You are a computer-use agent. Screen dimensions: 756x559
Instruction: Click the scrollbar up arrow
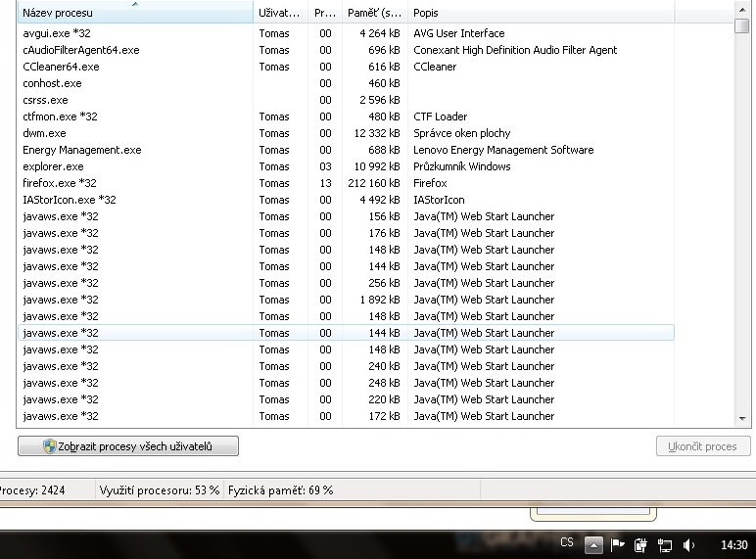coord(742,9)
